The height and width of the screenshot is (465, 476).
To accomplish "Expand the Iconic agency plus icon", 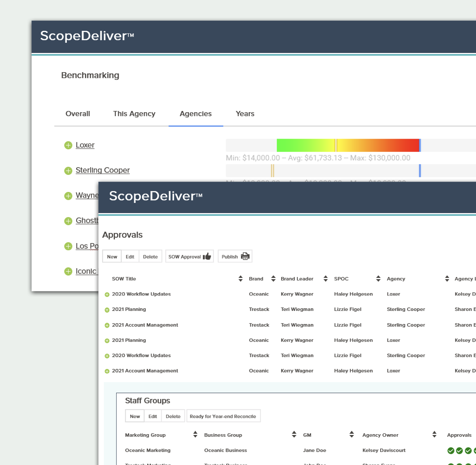I will (x=68, y=272).
